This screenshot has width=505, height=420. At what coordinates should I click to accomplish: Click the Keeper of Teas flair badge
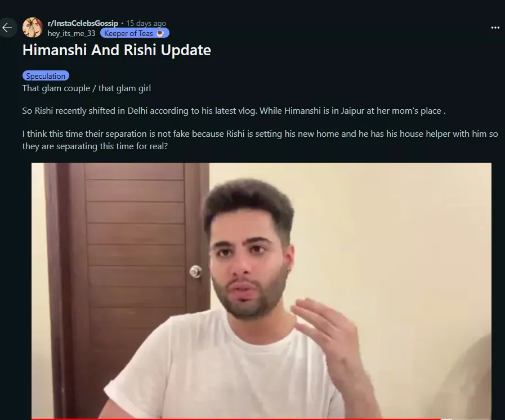click(135, 33)
